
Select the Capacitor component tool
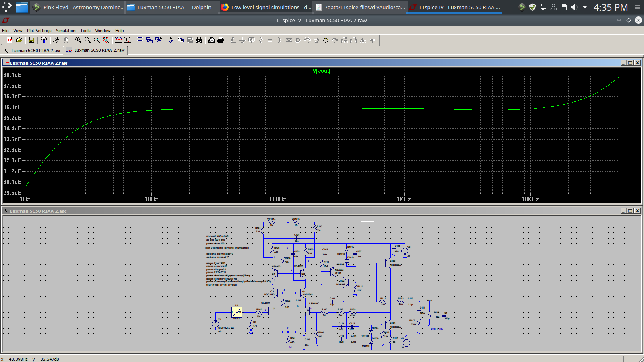(x=270, y=40)
